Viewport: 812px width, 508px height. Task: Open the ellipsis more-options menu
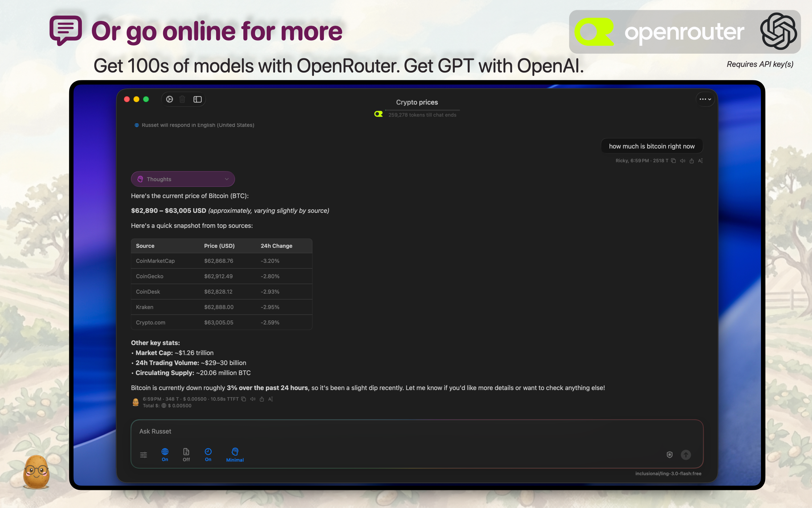pos(705,99)
